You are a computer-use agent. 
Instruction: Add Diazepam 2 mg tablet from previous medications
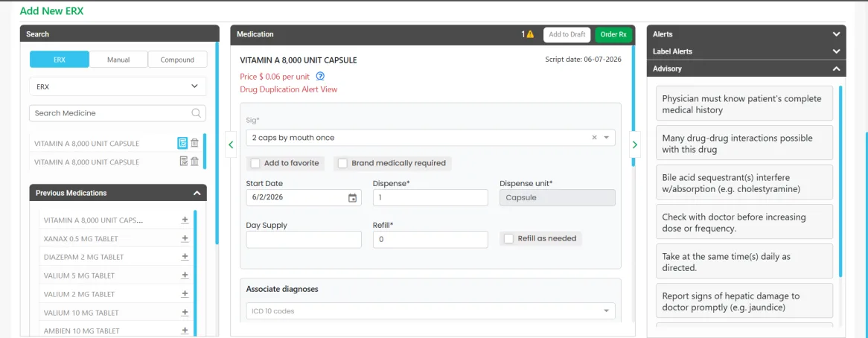[185, 257]
